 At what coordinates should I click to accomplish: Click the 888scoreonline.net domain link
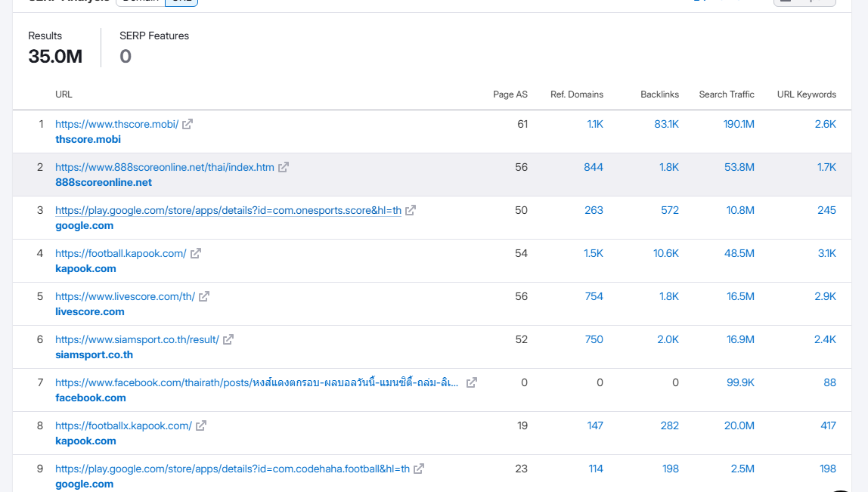104,183
